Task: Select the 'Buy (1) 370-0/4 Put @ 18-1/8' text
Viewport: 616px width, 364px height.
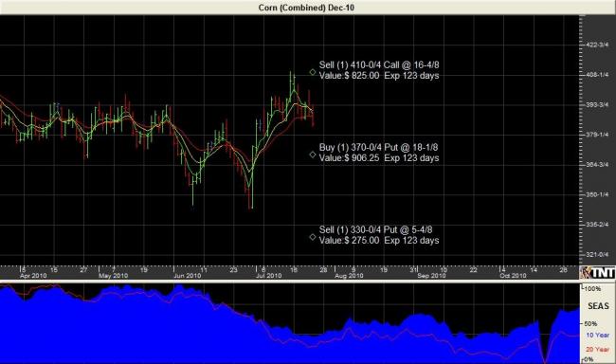Action: pyautogui.click(x=378, y=148)
